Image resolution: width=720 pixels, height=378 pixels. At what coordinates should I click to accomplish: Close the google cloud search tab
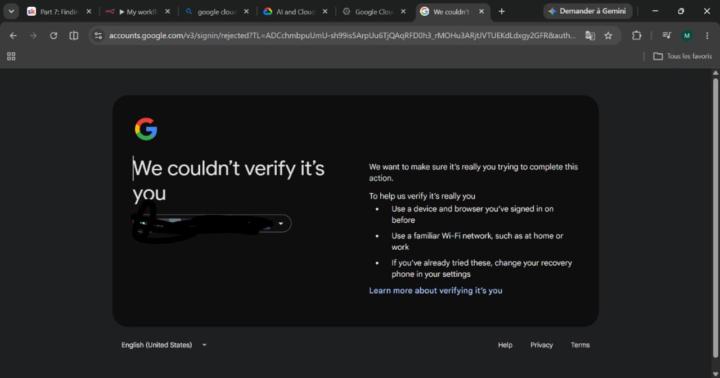[246, 11]
